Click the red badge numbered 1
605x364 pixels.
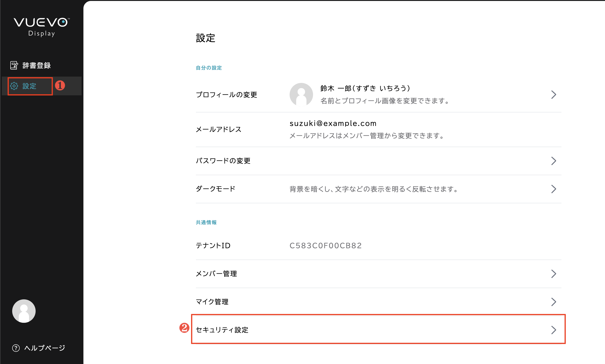pyautogui.click(x=61, y=85)
